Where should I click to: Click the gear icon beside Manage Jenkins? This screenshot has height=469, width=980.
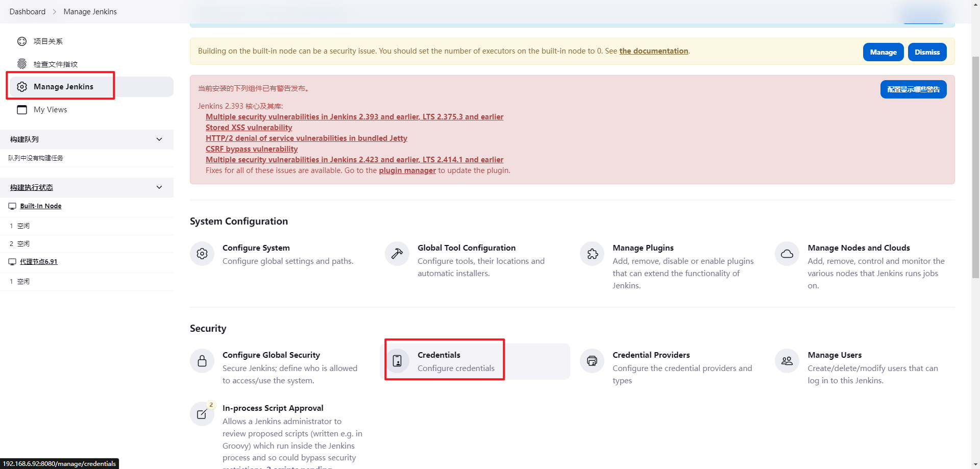pyautogui.click(x=22, y=87)
